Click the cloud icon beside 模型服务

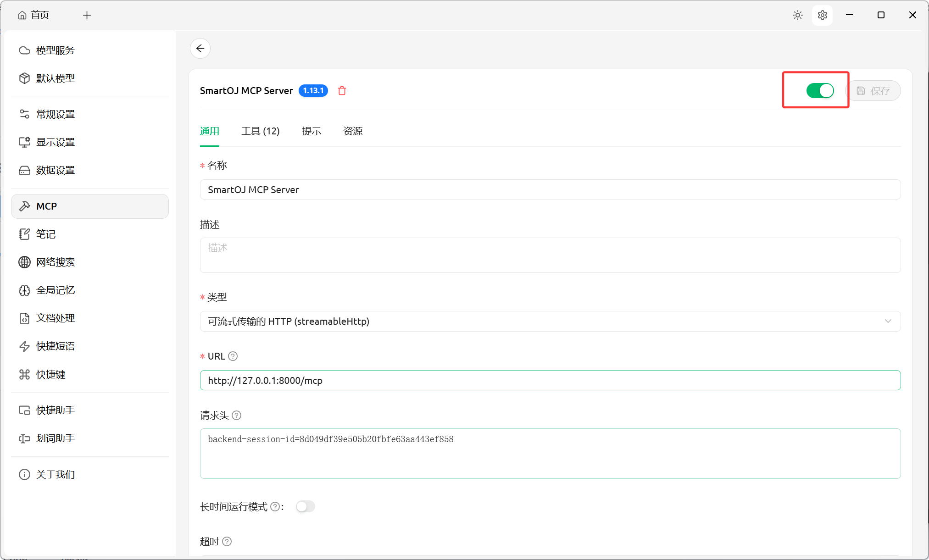pos(24,50)
